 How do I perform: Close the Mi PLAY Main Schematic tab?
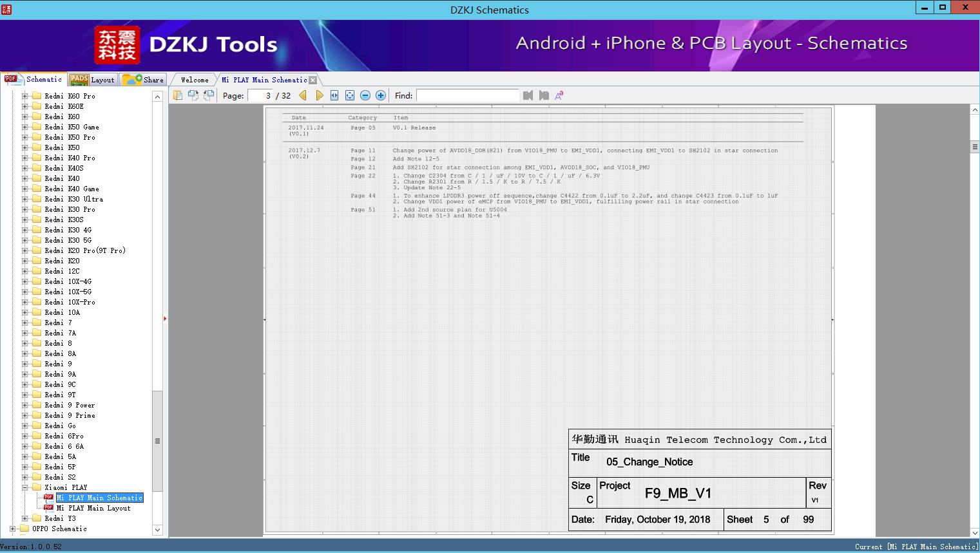(x=313, y=80)
